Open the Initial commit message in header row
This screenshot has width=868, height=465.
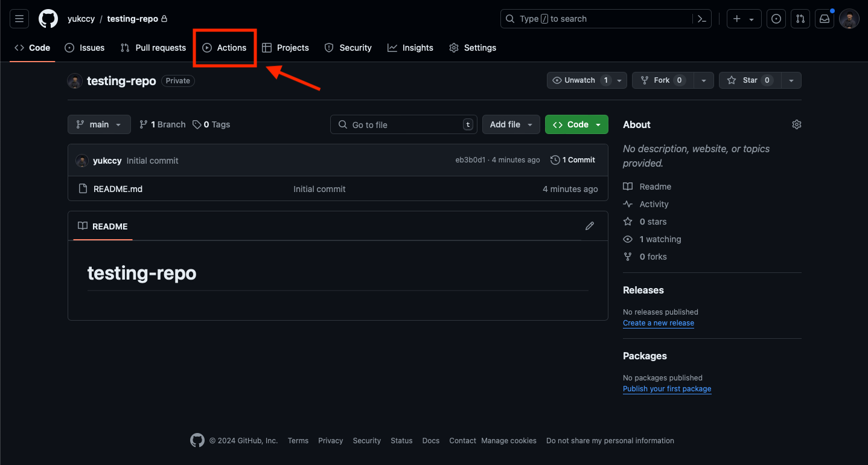152,161
